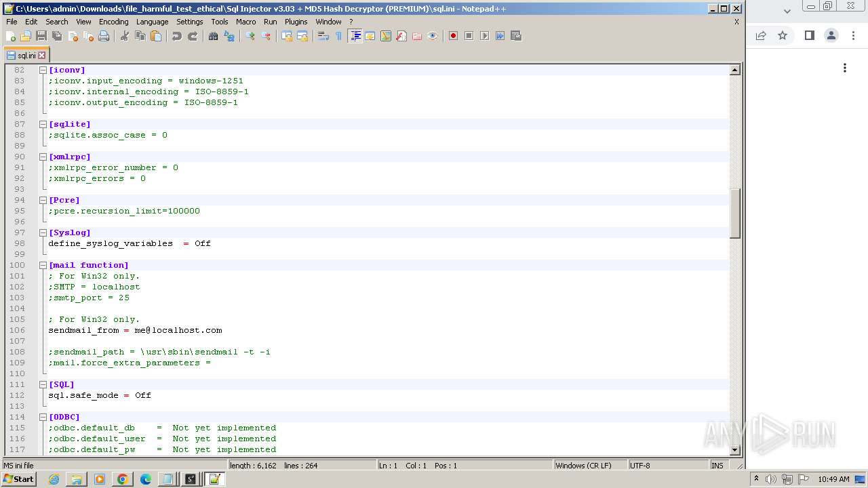Open the Encoding menu

(x=113, y=22)
